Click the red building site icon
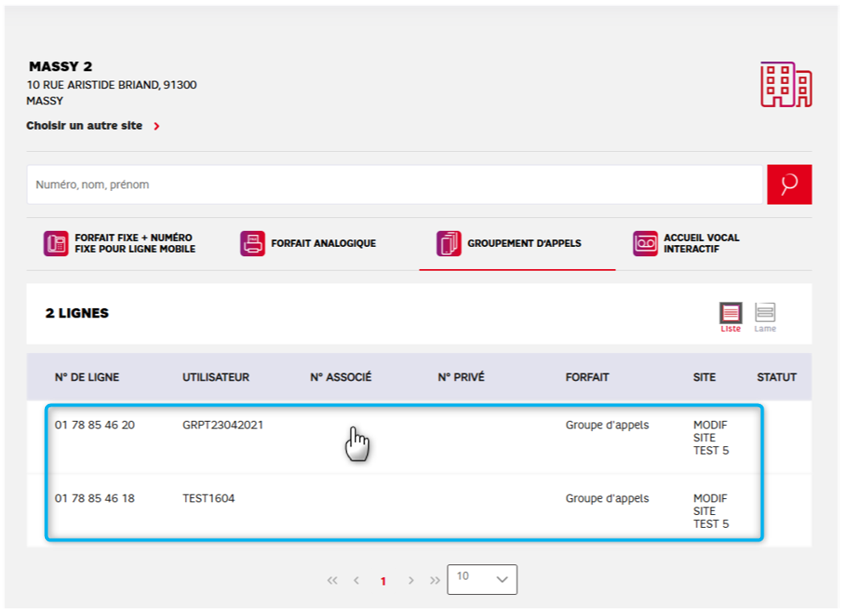Image resolution: width=845 pixels, height=616 pixels. tap(786, 84)
